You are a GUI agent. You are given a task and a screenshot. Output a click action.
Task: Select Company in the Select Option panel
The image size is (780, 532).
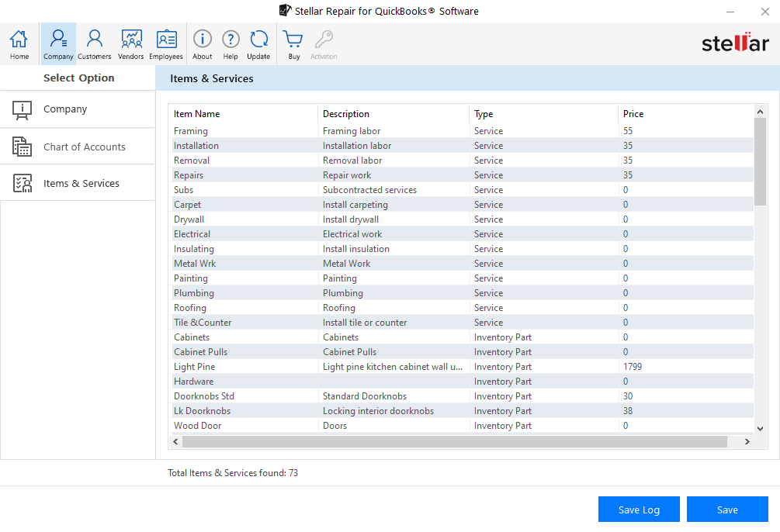pos(78,109)
